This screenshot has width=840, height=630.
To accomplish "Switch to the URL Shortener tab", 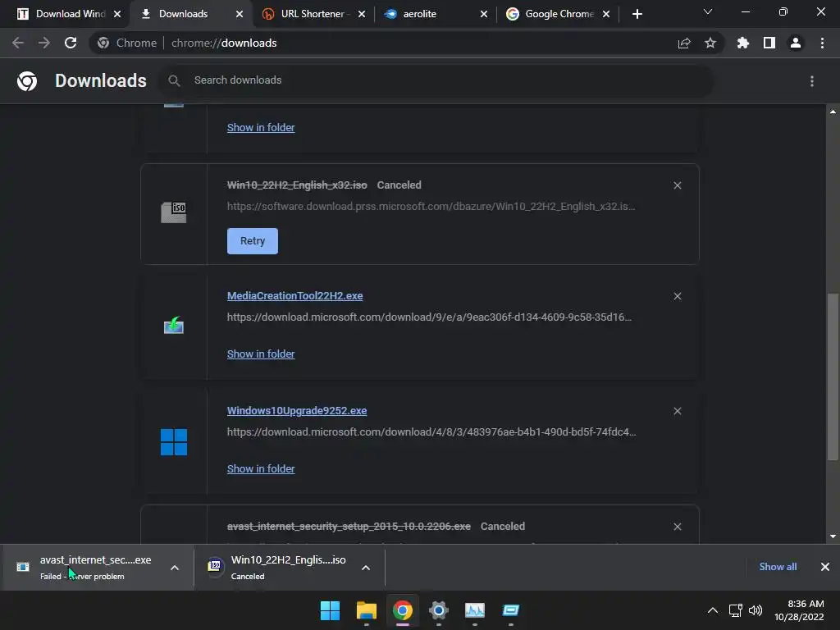I will click(x=313, y=14).
